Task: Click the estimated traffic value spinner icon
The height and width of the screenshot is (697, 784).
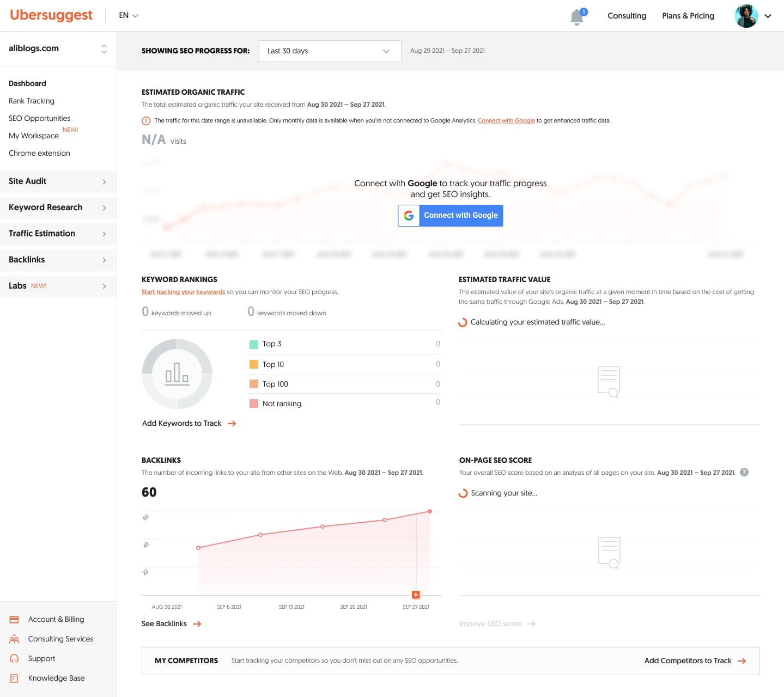Action: point(463,322)
